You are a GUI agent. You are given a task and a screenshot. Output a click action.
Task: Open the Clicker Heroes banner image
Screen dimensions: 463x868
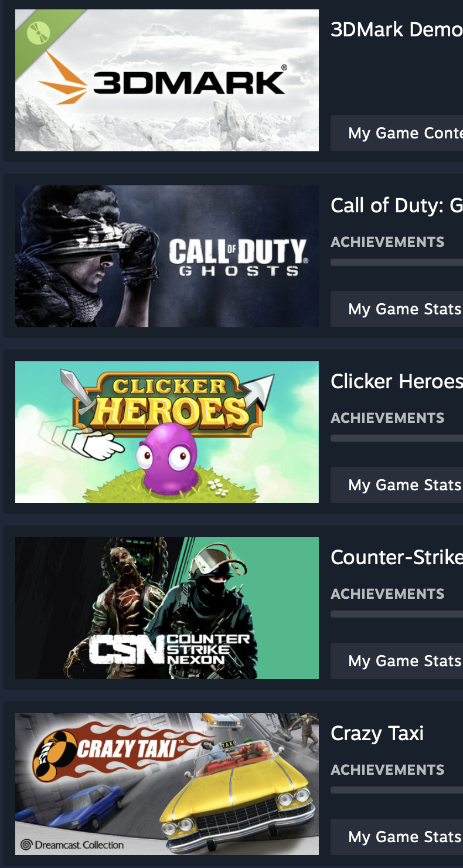pyautogui.click(x=167, y=432)
